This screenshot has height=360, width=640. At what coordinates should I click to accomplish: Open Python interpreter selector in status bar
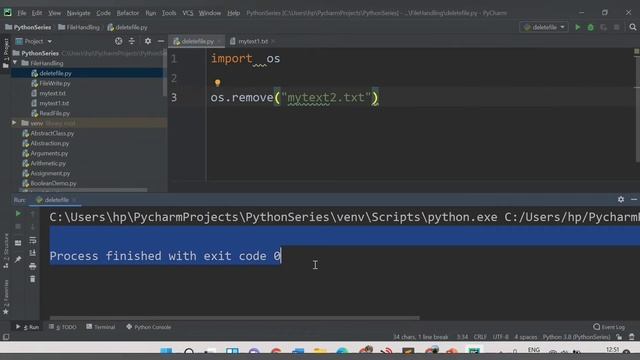tap(576, 337)
